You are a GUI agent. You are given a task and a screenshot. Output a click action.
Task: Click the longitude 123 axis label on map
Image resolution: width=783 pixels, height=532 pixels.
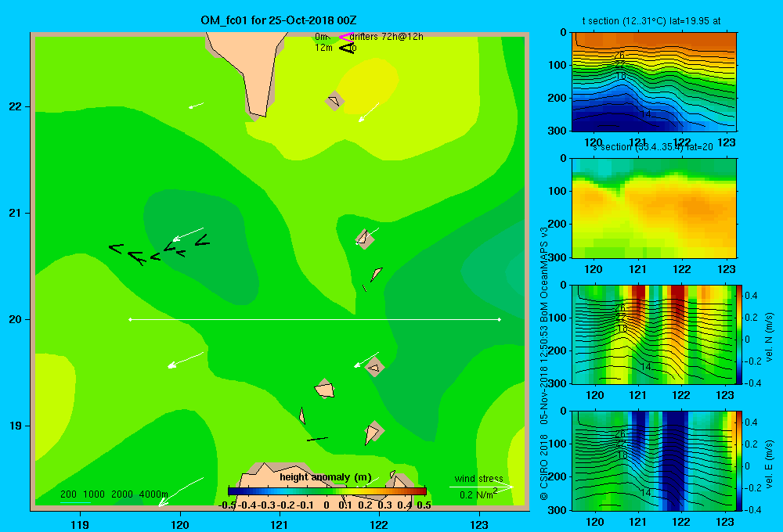tap(479, 524)
